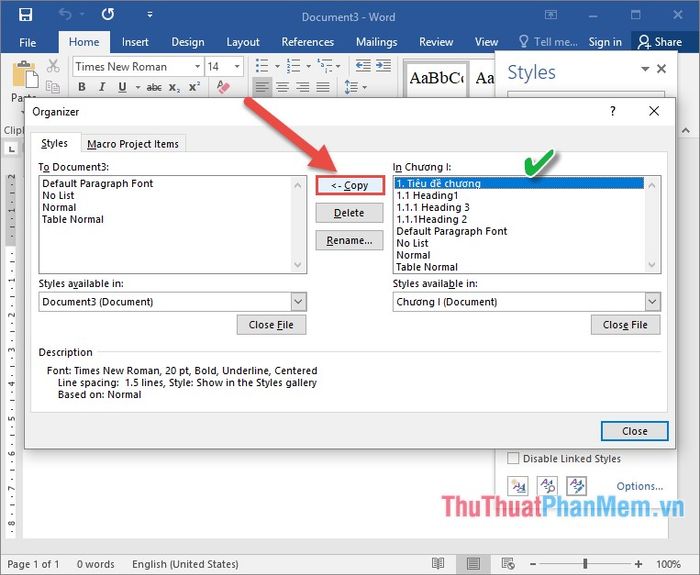
Task: Expand the Chương I styles available dropdown
Action: click(x=652, y=302)
